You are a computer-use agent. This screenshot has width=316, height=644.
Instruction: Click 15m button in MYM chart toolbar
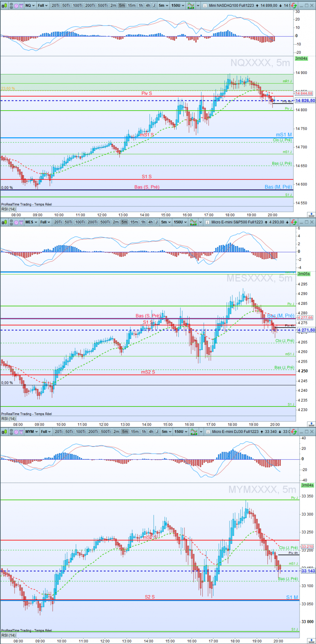point(135,432)
